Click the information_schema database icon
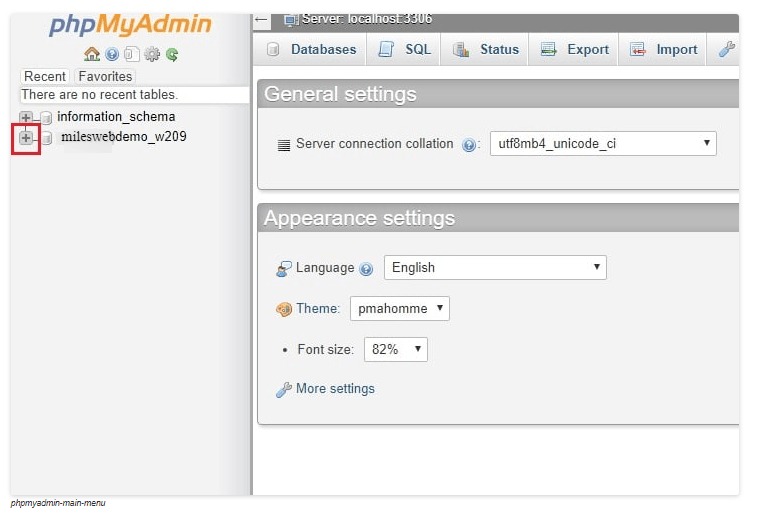This screenshot has width=762, height=514. coord(46,118)
